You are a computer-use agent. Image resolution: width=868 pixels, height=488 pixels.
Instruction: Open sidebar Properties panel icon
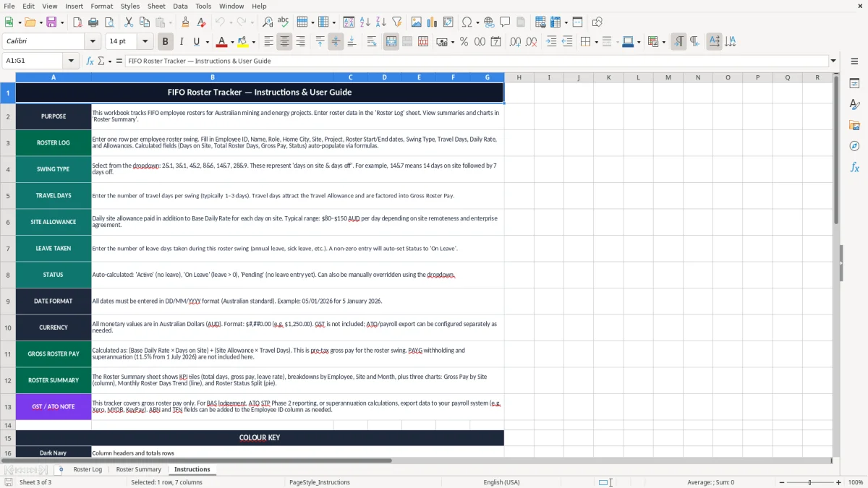(x=854, y=84)
